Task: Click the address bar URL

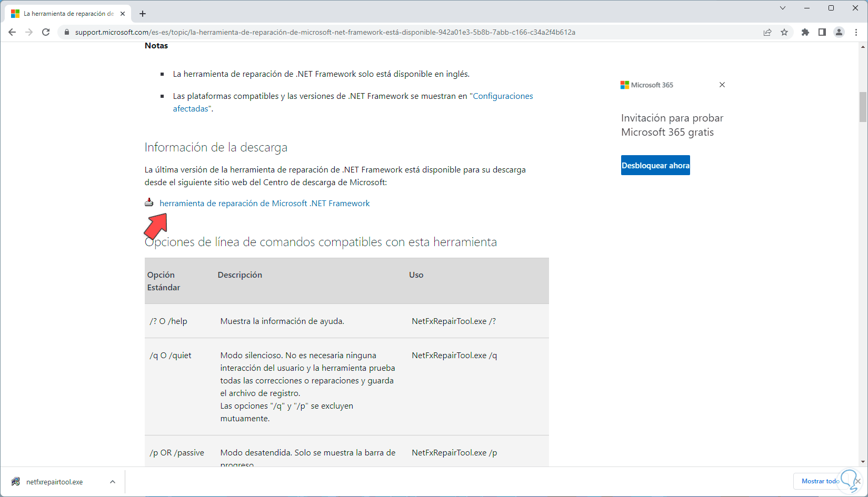Action: (325, 32)
